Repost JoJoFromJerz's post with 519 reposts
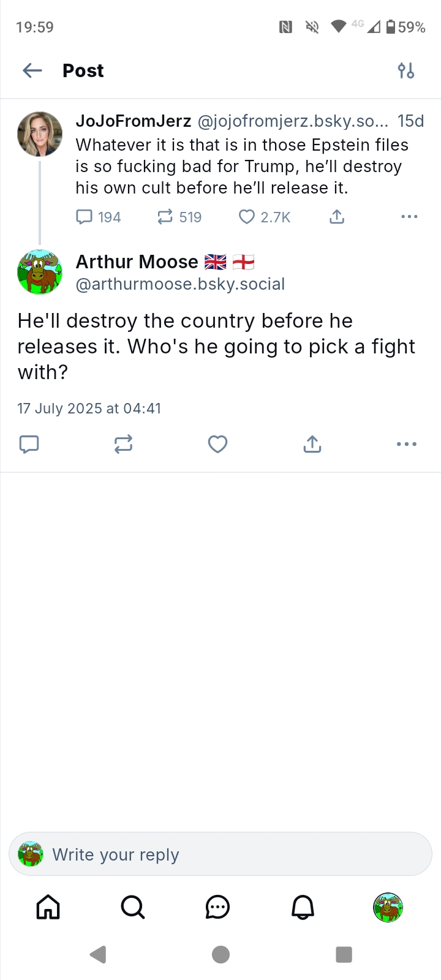The width and height of the screenshot is (441, 980). [x=165, y=217]
